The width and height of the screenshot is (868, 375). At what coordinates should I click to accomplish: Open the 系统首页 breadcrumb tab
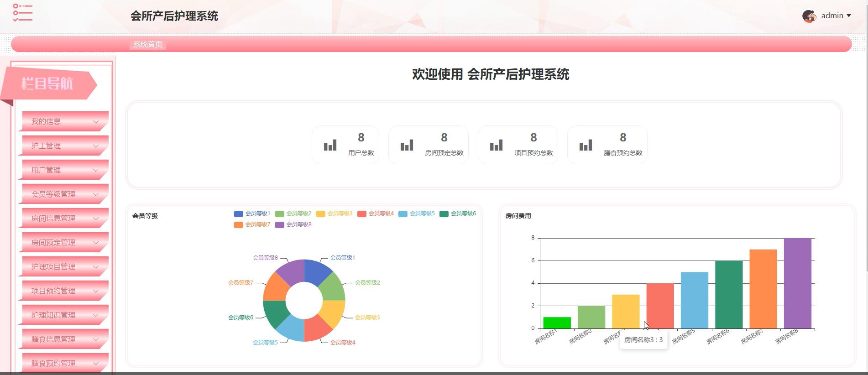coord(148,44)
